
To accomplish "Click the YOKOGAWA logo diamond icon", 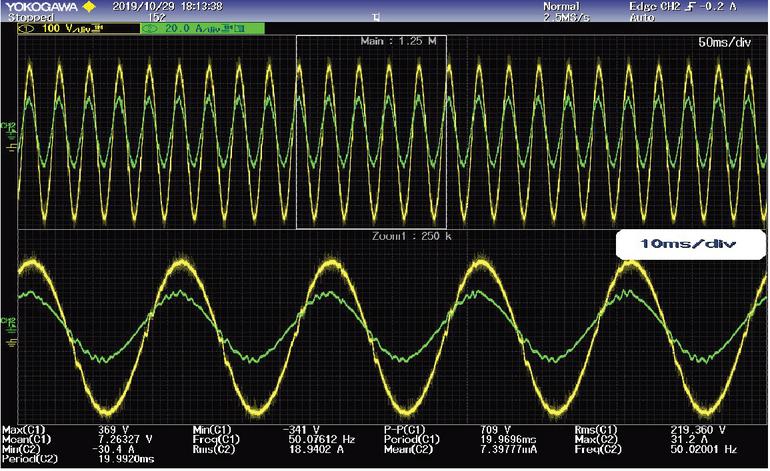I will (89, 7).
